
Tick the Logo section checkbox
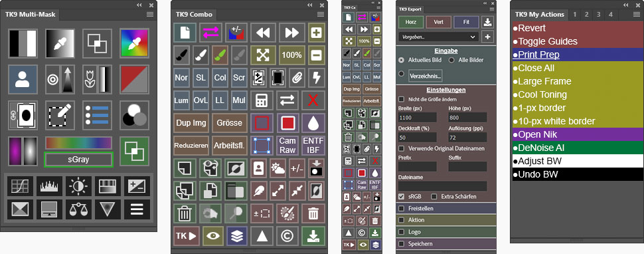point(401,232)
